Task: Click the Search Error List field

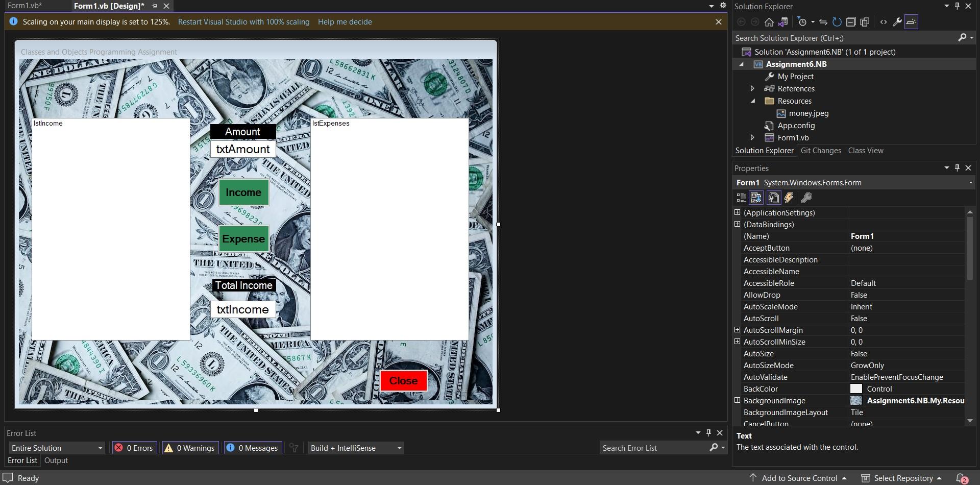Action: click(653, 448)
